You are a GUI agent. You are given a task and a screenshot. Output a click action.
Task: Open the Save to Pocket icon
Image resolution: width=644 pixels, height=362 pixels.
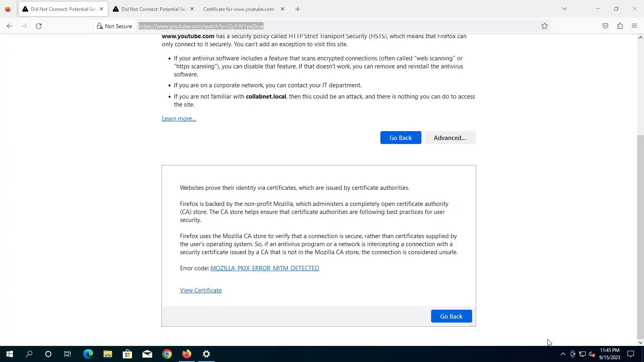[x=605, y=26]
